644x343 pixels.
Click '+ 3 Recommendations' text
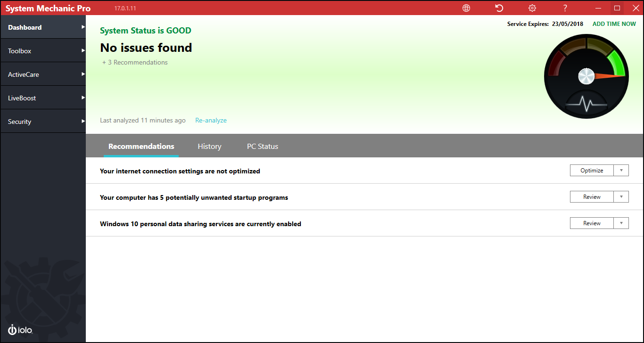135,62
